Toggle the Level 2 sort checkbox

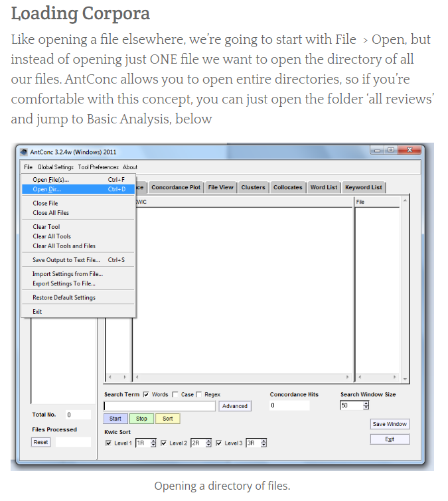coord(163,443)
